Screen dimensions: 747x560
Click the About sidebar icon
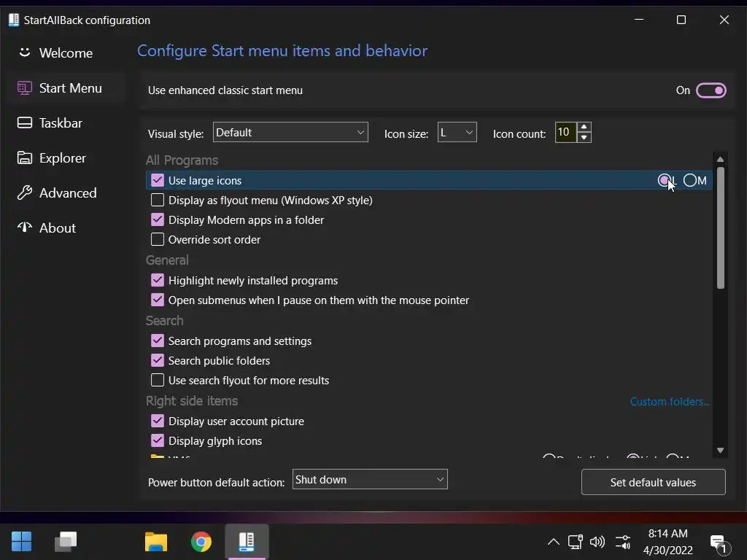24,227
